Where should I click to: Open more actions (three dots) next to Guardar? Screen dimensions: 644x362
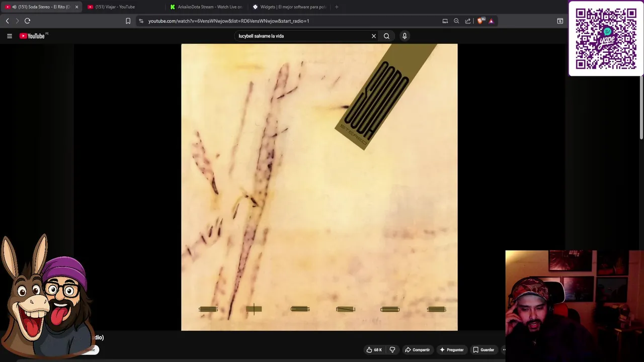(x=504, y=350)
